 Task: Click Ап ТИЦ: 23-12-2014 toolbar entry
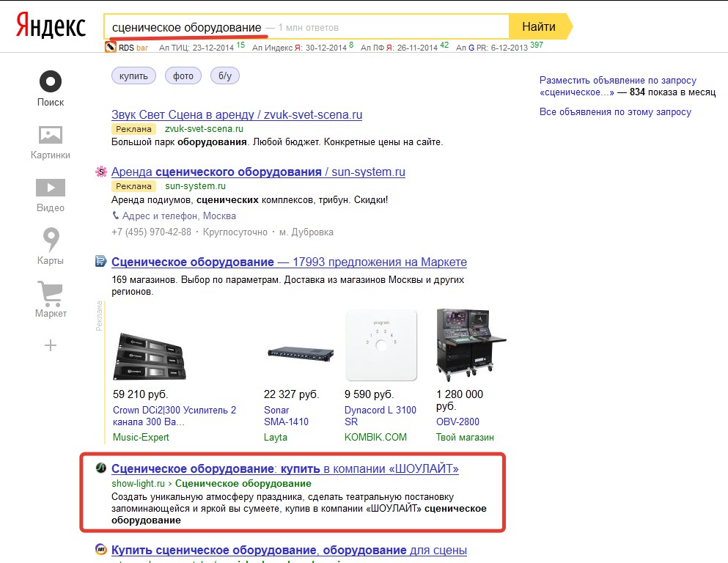(202, 47)
